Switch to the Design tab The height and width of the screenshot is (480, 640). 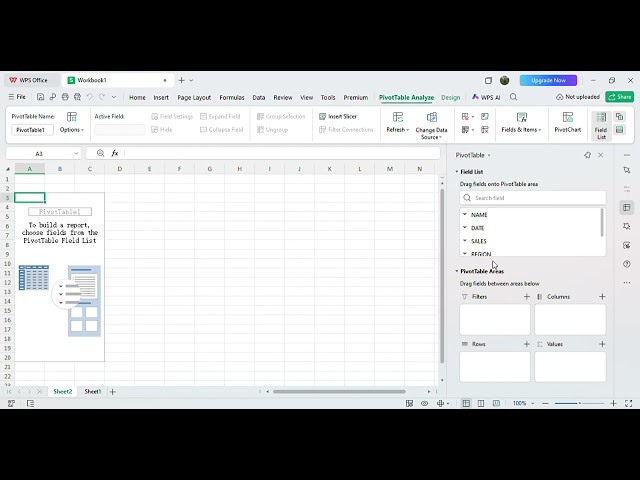(x=451, y=98)
